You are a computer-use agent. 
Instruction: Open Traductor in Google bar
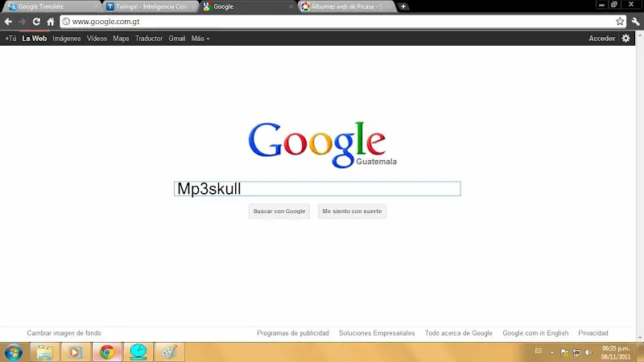(x=149, y=38)
